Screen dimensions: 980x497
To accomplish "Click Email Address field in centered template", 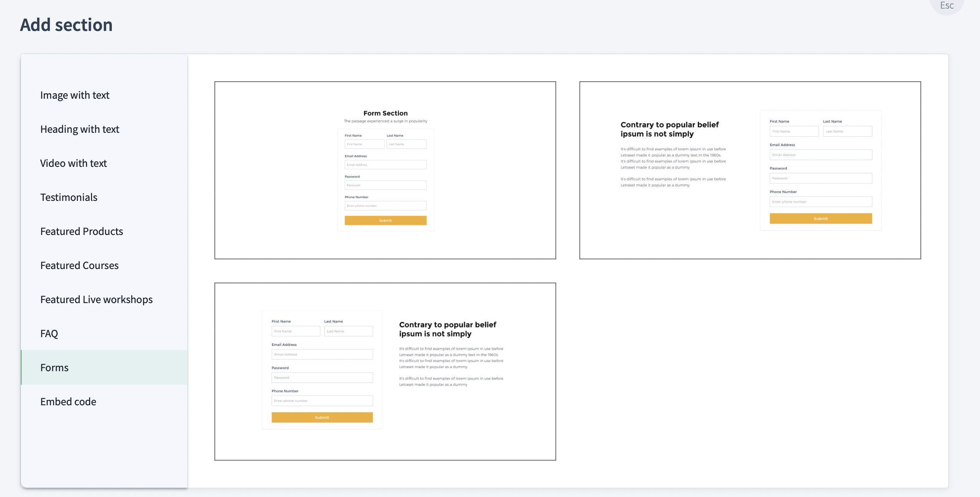I will 385,165.
